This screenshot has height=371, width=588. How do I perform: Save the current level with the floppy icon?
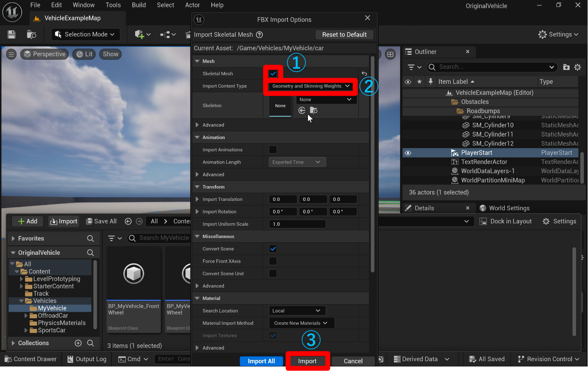11,34
